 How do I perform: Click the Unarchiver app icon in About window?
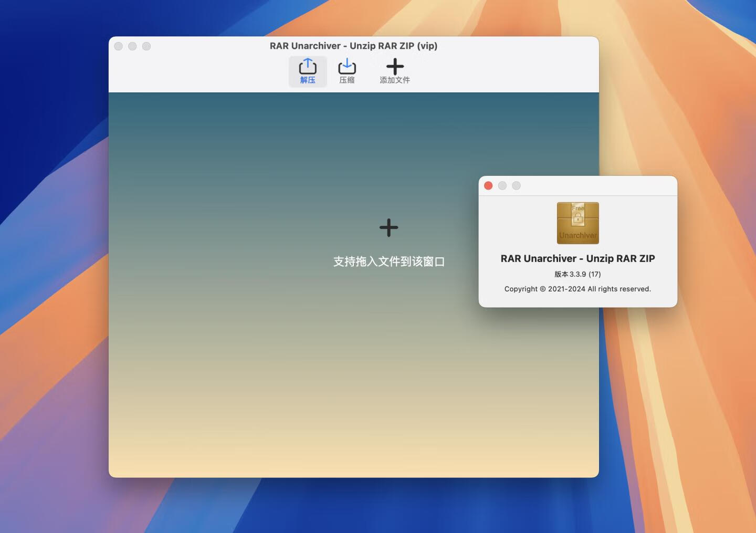coord(577,223)
